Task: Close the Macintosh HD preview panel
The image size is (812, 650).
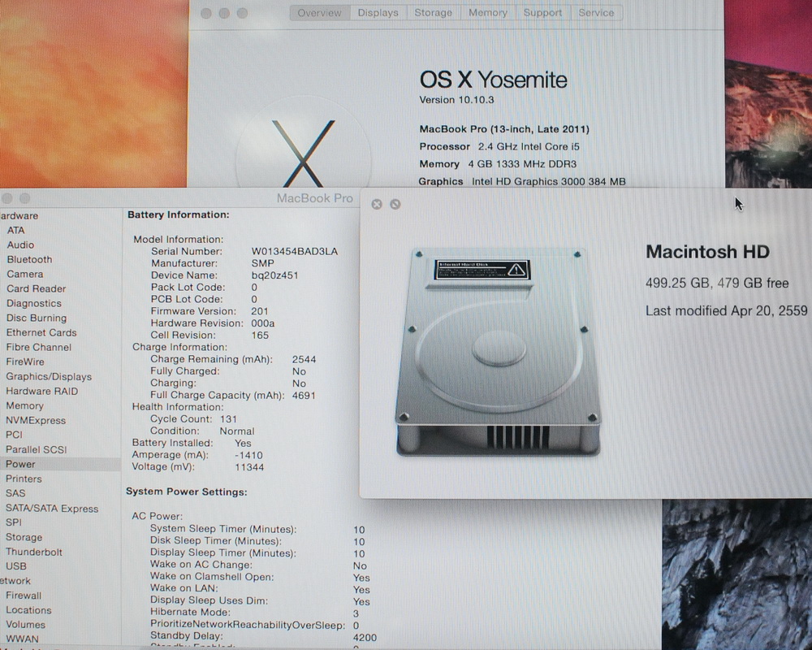Action: [377, 204]
